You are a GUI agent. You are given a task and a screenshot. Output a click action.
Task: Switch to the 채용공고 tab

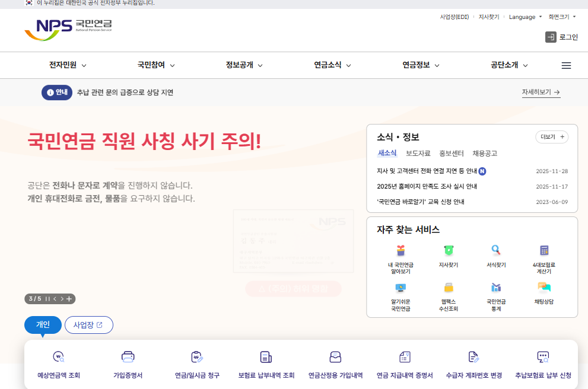point(485,153)
